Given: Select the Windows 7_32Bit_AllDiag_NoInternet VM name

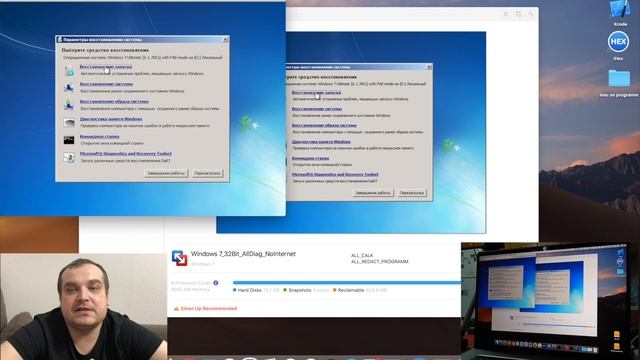Looking at the screenshot, I should coord(243,254).
